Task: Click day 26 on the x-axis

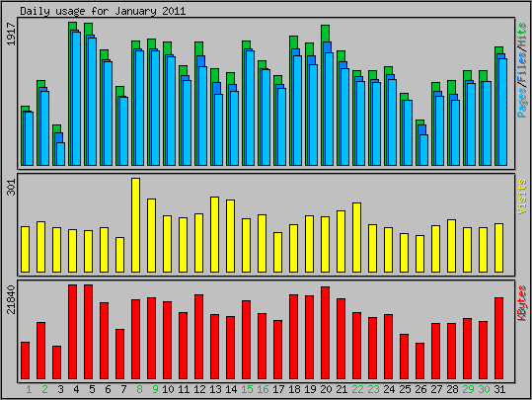Action: tap(420, 389)
